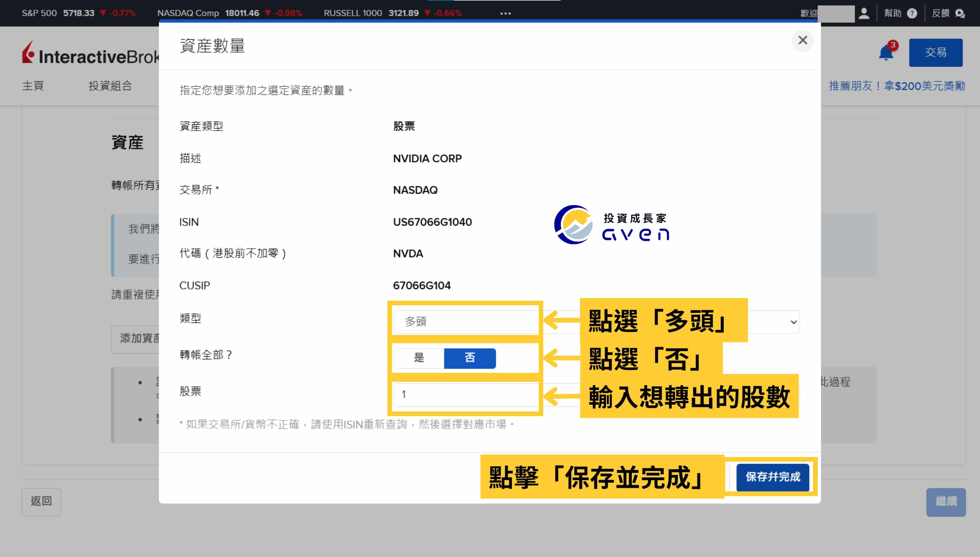The height and width of the screenshot is (557, 980).
Task: Click the 股票 quantity input field
Action: tap(596, 394)
